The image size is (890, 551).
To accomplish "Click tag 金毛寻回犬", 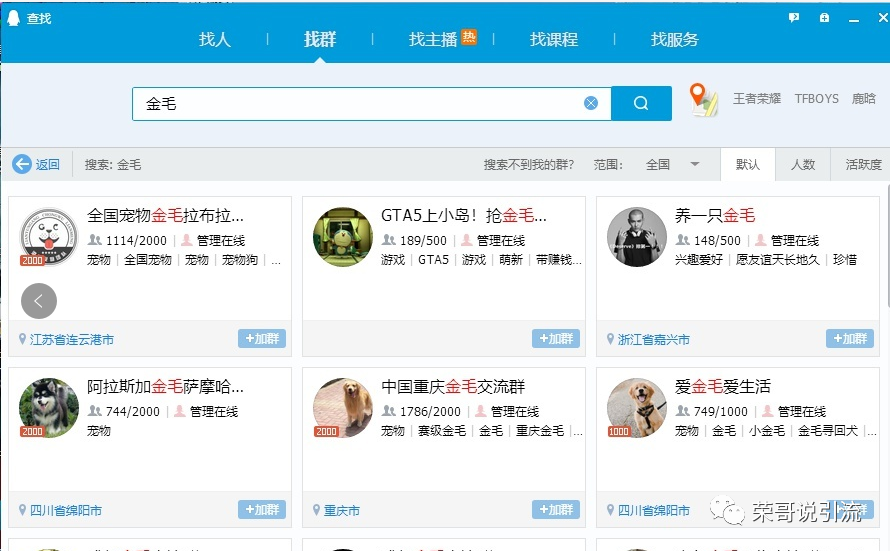I will tap(828, 431).
